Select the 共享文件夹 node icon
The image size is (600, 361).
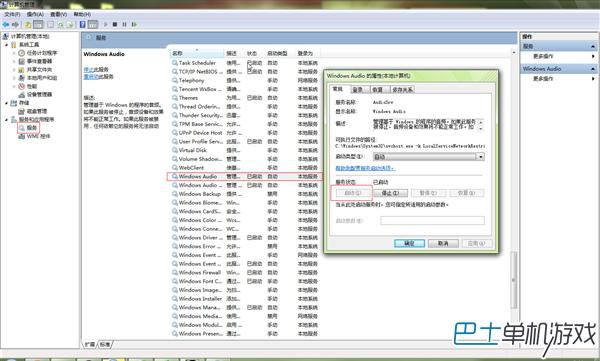coord(21,70)
